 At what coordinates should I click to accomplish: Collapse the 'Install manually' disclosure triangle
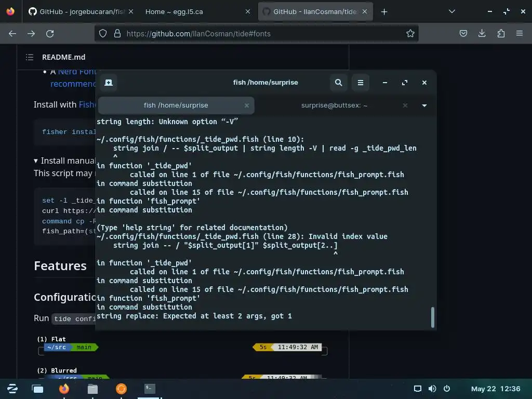36,161
